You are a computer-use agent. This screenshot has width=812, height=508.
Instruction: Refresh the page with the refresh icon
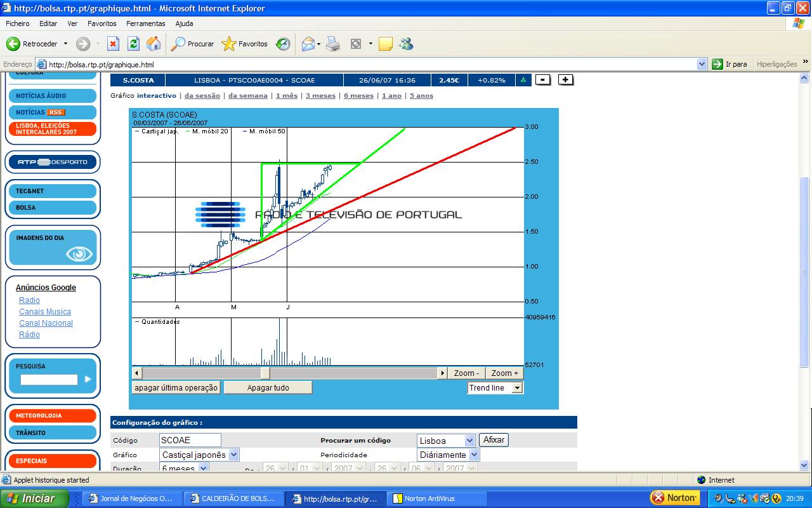coord(133,44)
